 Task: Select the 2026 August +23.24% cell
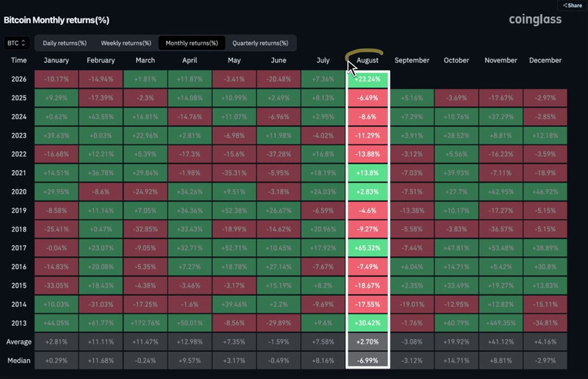[367, 79]
